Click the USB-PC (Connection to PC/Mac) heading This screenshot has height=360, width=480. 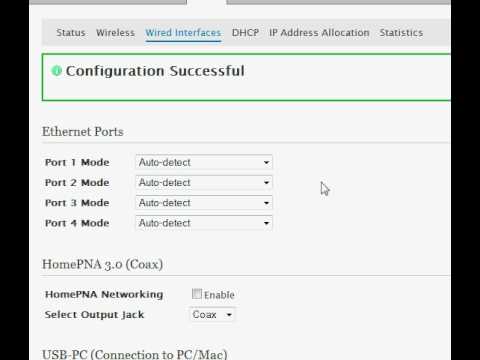[135, 354]
